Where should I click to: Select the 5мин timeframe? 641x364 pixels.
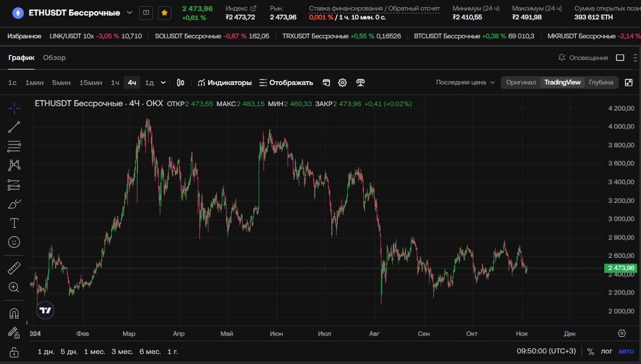(x=61, y=82)
